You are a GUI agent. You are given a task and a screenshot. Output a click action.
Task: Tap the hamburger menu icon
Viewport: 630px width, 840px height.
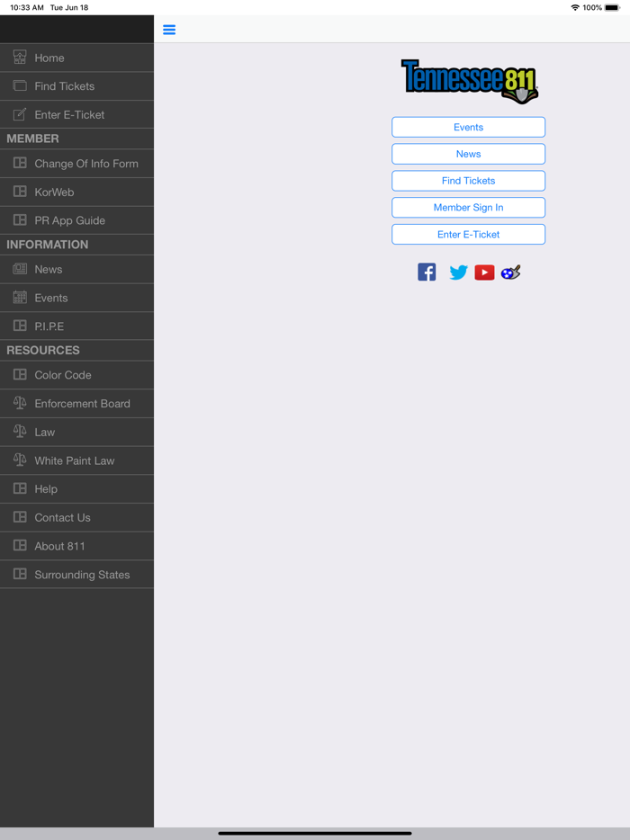pos(169,30)
